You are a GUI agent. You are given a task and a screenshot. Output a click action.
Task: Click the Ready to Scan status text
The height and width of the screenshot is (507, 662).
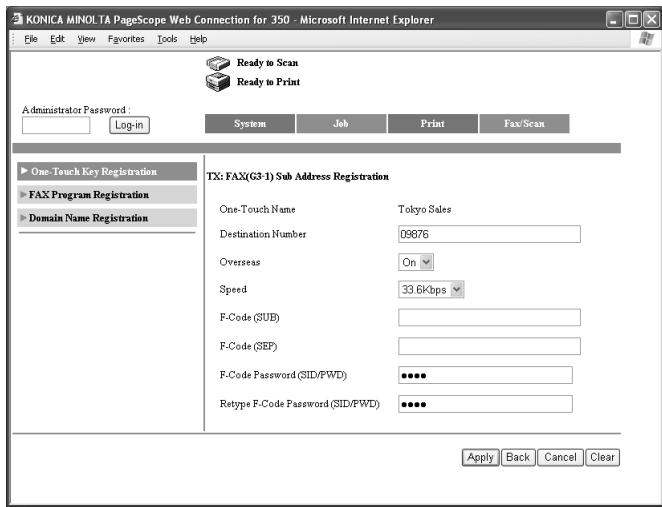pyautogui.click(x=268, y=63)
